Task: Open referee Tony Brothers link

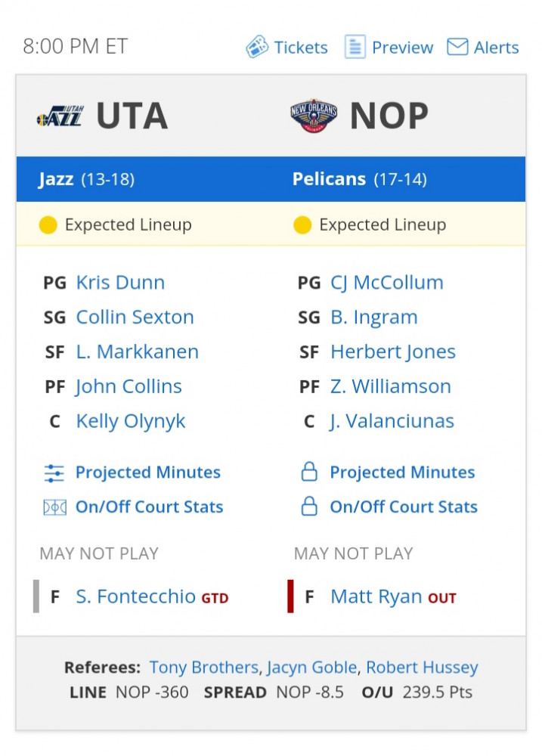Action: (x=204, y=668)
